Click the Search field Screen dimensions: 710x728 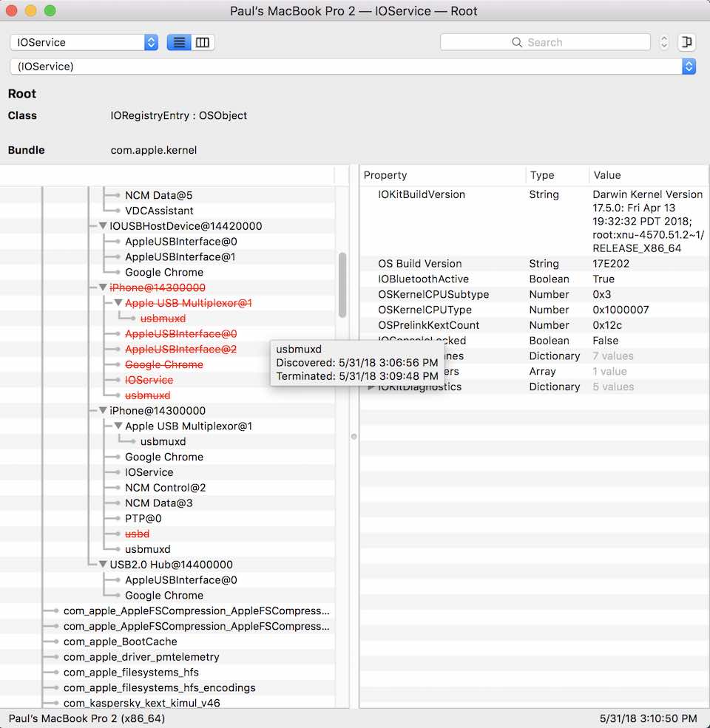point(545,42)
